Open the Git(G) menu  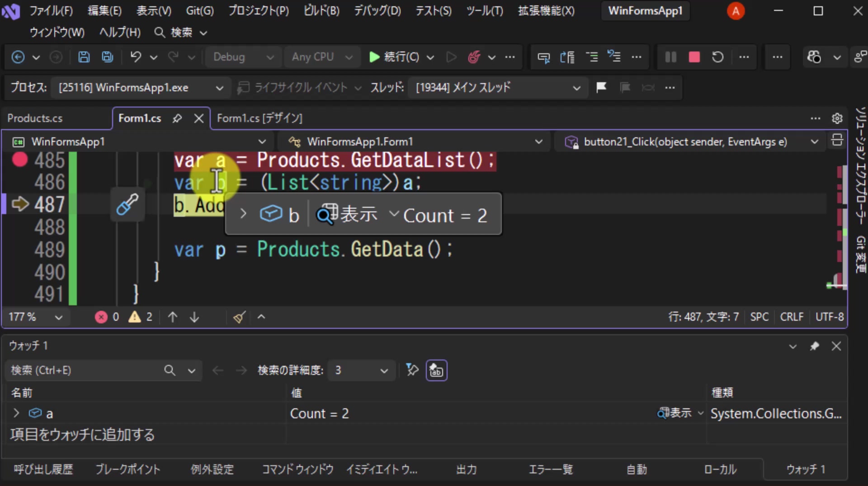(x=200, y=11)
